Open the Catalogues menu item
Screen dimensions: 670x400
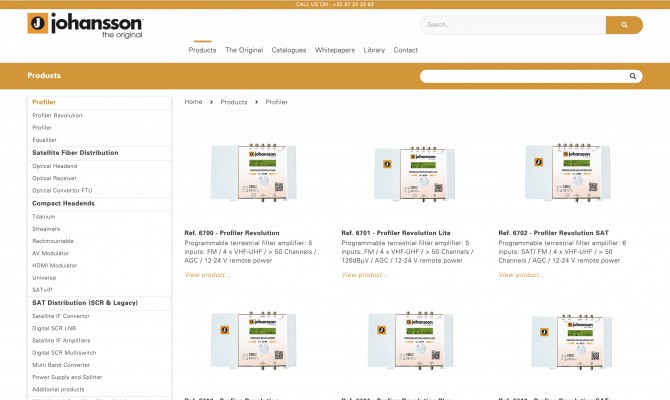click(x=289, y=50)
